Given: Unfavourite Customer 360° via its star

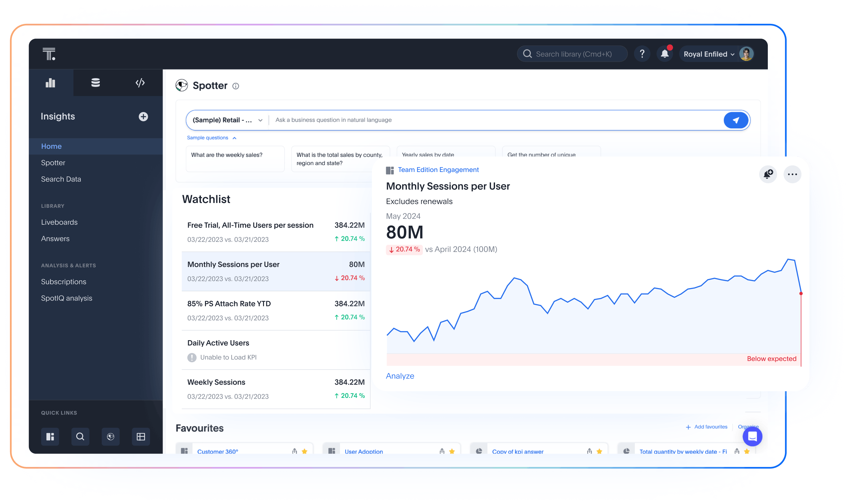Looking at the screenshot, I should (304, 451).
